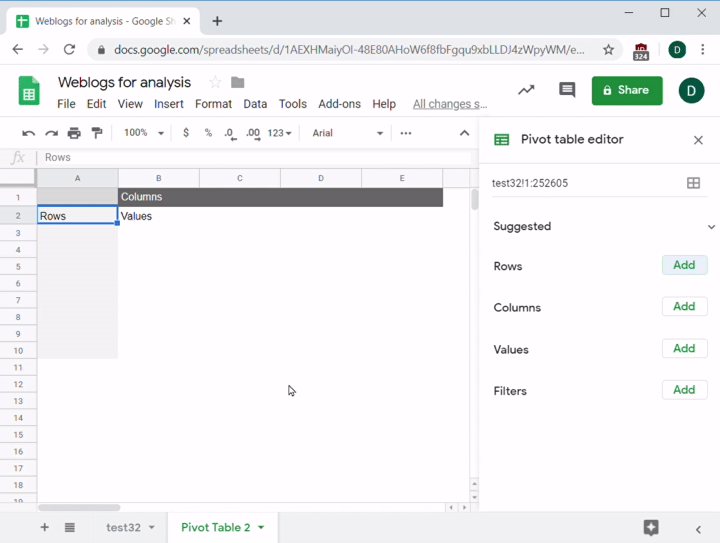This screenshot has height=543, width=720.
Task: Select the paint format tool
Action: (97, 133)
